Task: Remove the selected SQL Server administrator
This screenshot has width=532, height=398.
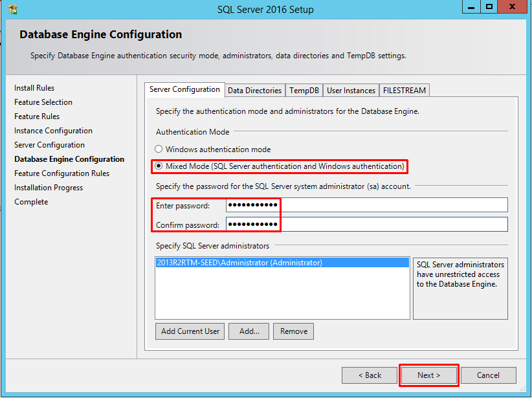Action: (x=293, y=331)
